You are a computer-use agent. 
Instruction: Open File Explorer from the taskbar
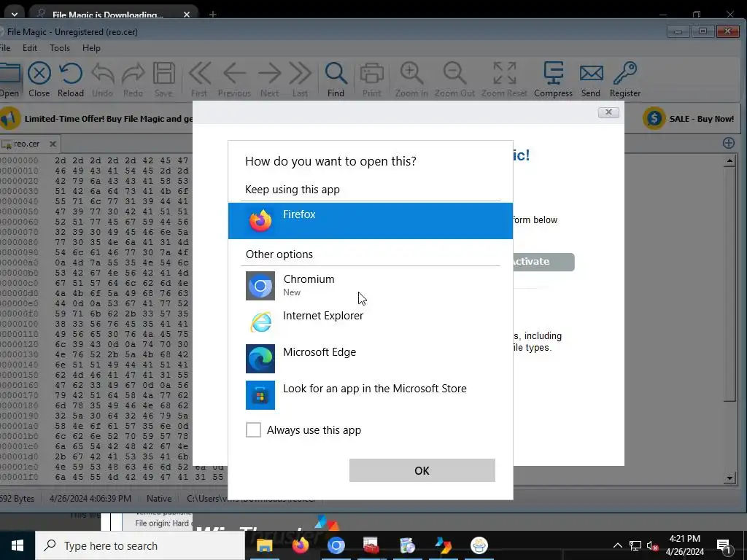[264, 545]
